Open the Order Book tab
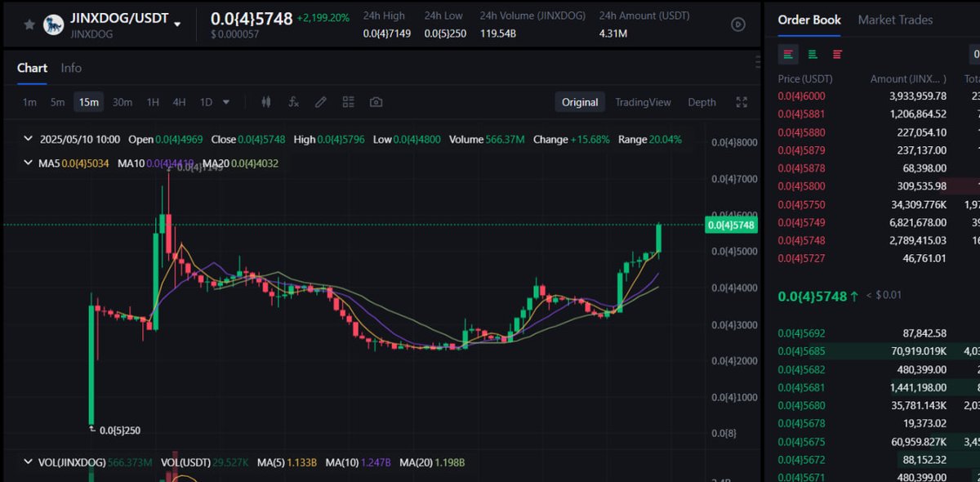The height and width of the screenshot is (482, 980). 809,20
